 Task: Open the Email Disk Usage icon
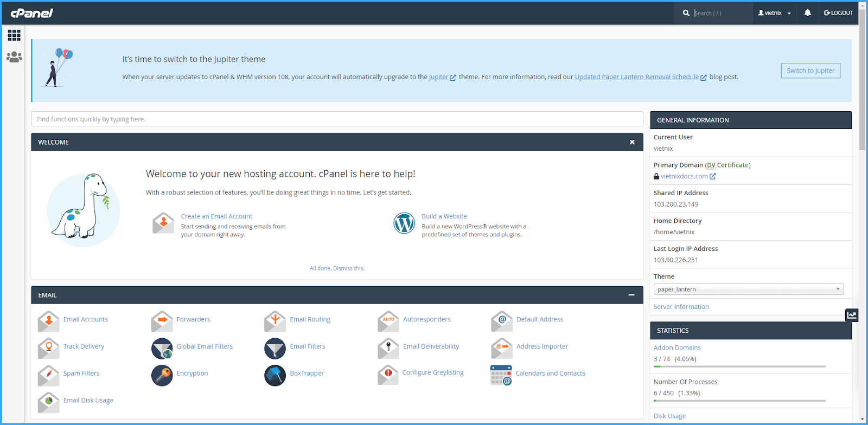coord(48,402)
